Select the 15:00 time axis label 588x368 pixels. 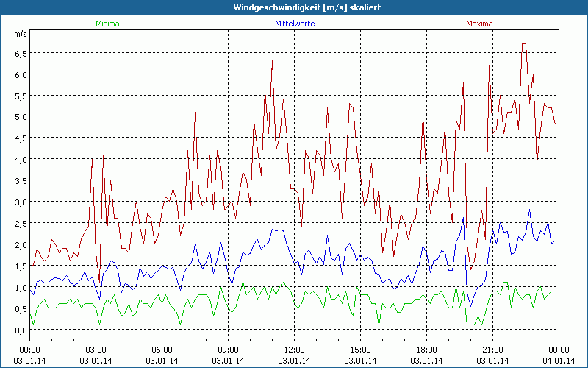click(x=360, y=350)
